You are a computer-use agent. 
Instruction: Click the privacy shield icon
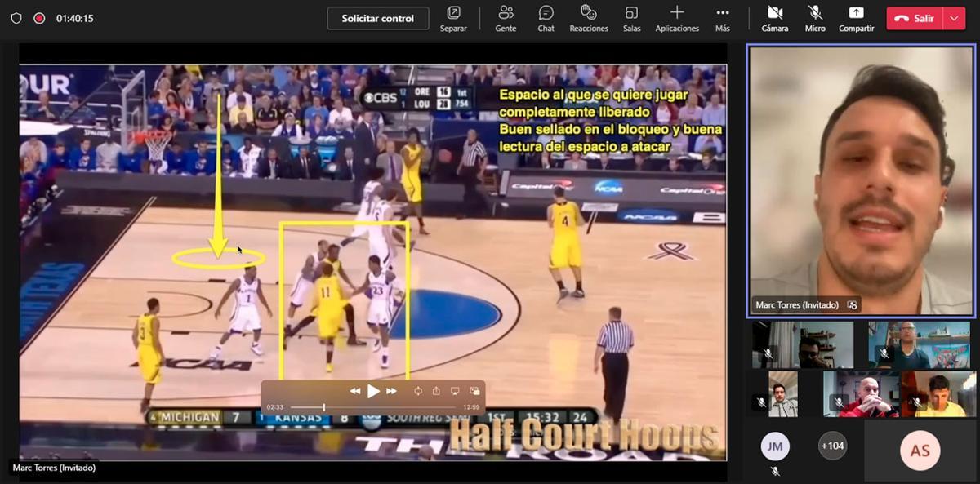point(16,18)
